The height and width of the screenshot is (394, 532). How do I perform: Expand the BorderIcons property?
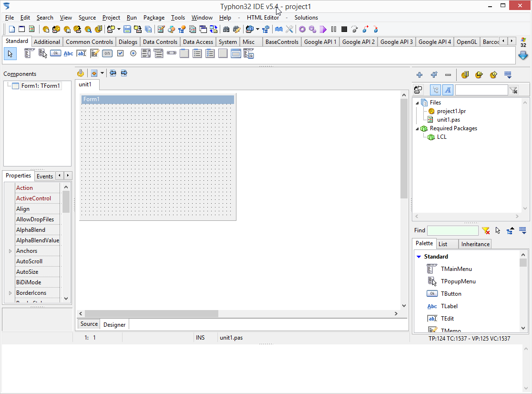click(10, 293)
